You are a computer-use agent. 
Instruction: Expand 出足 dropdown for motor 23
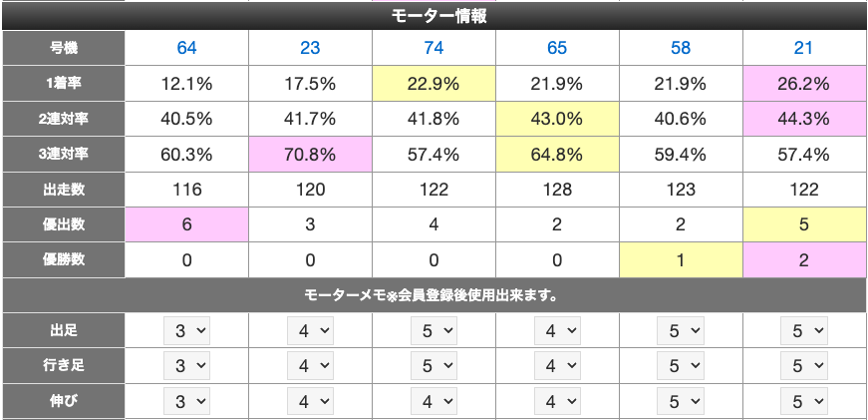point(310,331)
